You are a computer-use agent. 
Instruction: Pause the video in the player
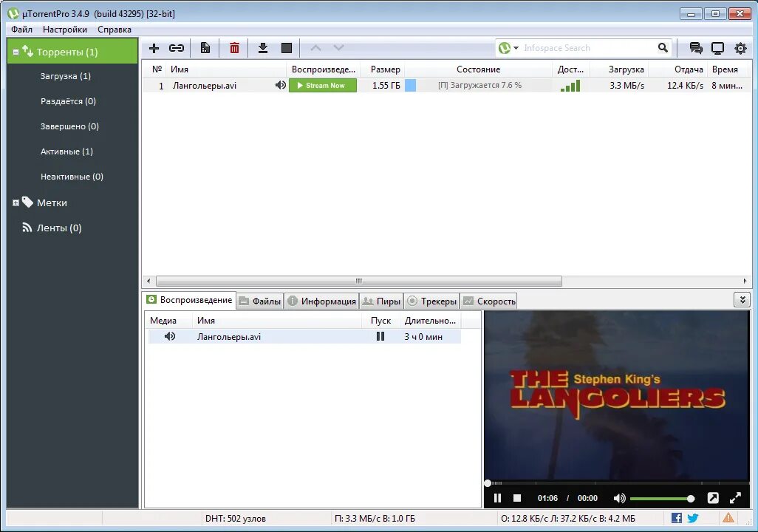click(x=497, y=498)
